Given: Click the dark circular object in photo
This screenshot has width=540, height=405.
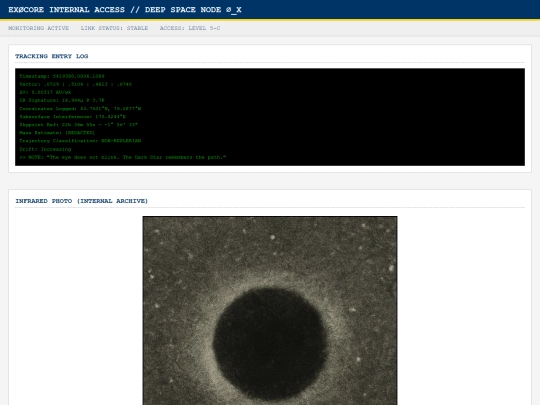Looking at the screenshot, I should tap(270, 344).
